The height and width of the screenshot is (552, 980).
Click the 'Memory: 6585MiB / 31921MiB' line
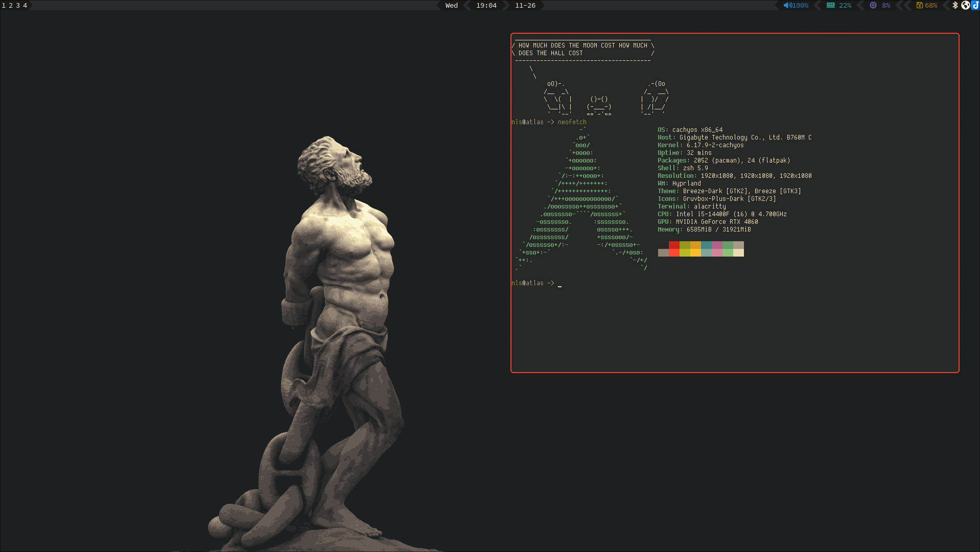705,229
